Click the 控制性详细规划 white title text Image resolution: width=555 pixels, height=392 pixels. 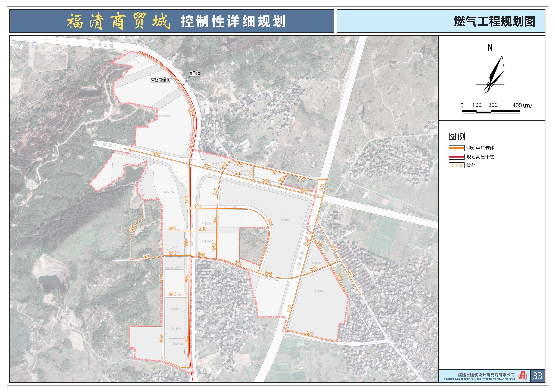(x=233, y=21)
